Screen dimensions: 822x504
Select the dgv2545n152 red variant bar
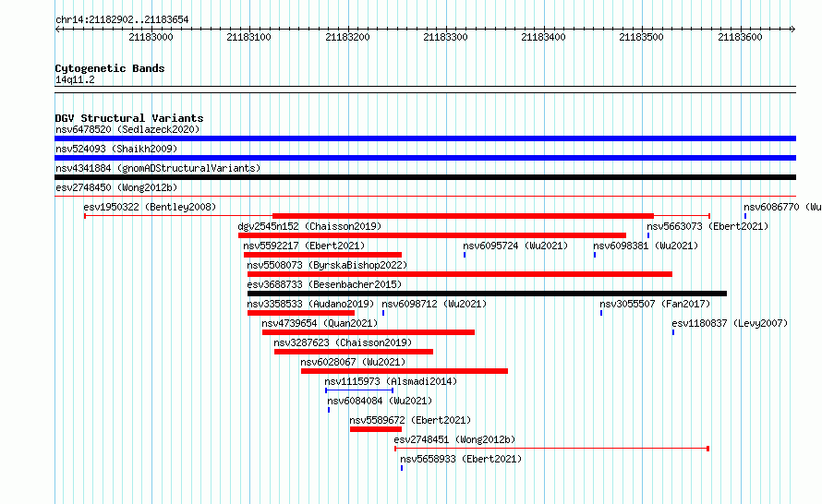pos(432,235)
